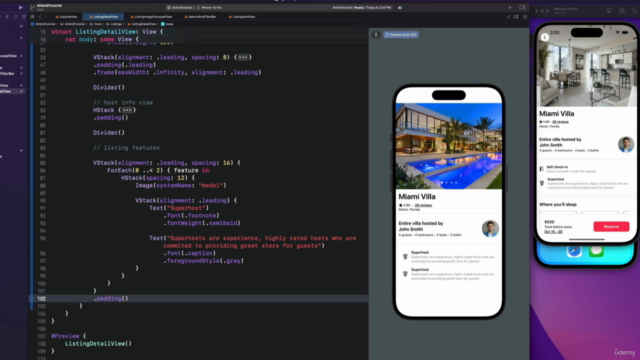Open Messages in the Simulator dock
The width and height of the screenshot is (640, 360).
click(596, 251)
